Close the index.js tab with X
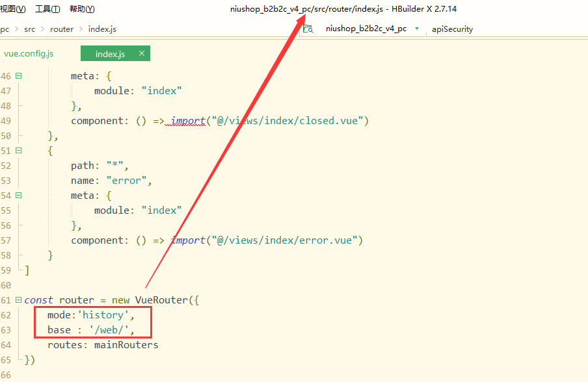Screen dimensions: 588x382 pyautogui.click(x=141, y=53)
